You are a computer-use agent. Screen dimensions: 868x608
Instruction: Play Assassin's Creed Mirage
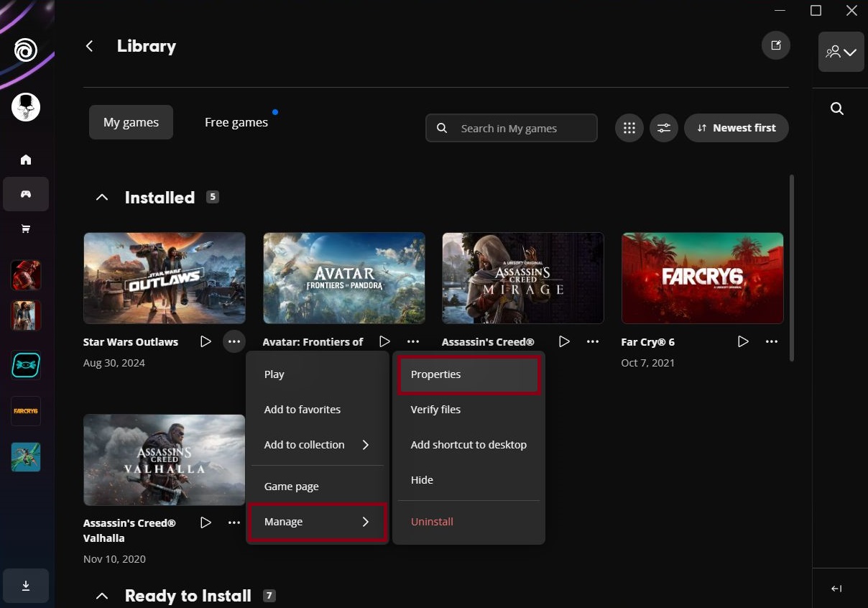pos(564,341)
